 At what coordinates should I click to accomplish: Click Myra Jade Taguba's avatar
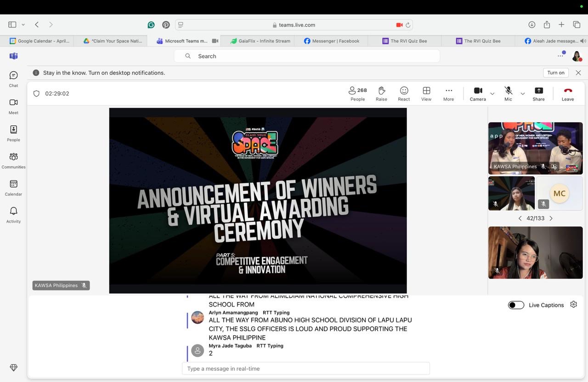198,351
